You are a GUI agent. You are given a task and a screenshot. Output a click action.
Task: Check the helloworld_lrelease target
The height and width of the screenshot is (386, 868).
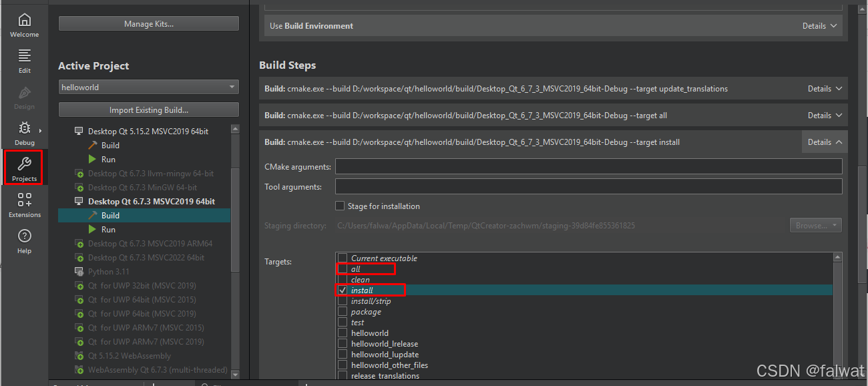[343, 344]
